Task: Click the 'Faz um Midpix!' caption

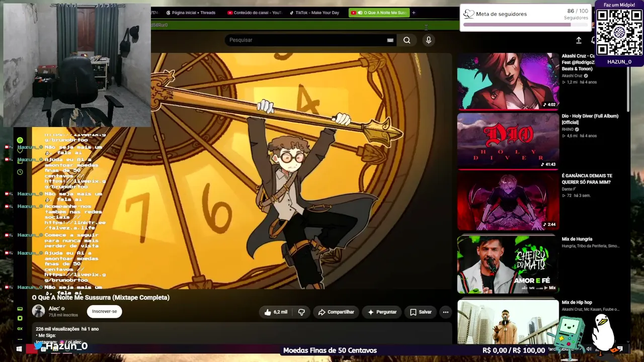Action: (619, 5)
